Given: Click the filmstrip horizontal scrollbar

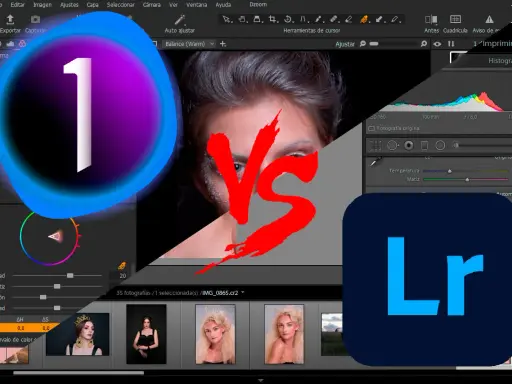Looking at the screenshot, I should (x=79, y=373).
